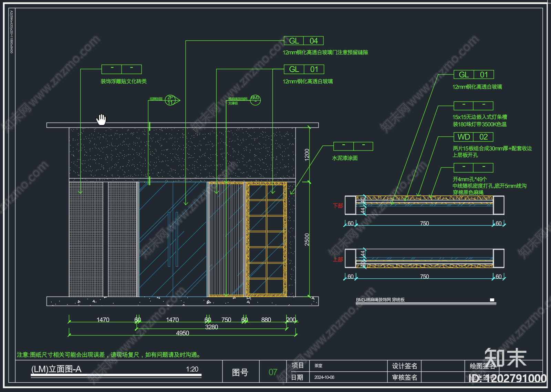Click the vertical dimension 2500

click(307, 239)
